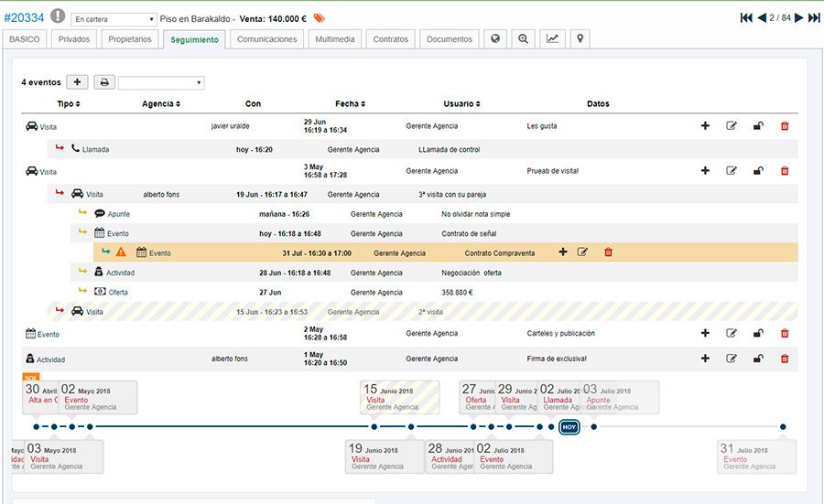Open the empty event filter dropdown

(161, 82)
